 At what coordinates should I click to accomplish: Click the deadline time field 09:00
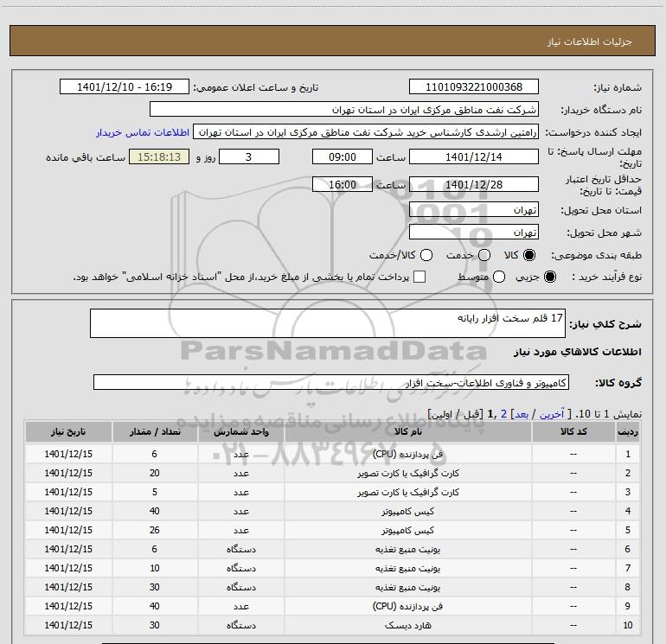(343, 156)
